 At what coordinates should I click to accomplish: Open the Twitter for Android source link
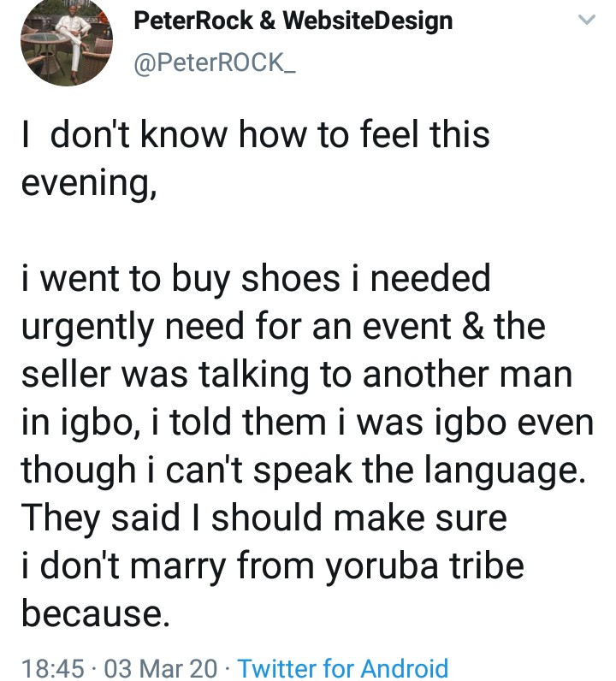(x=341, y=667)
